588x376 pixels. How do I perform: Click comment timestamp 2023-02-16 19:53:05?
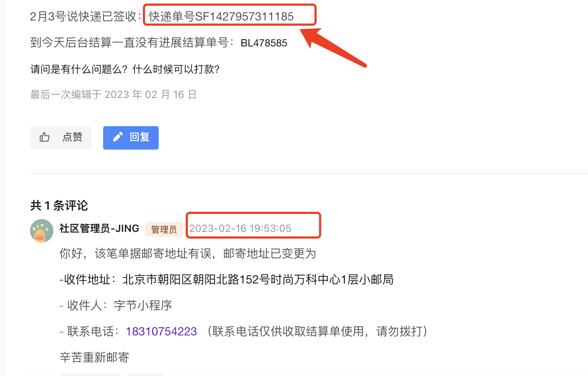tap(240, 229)
